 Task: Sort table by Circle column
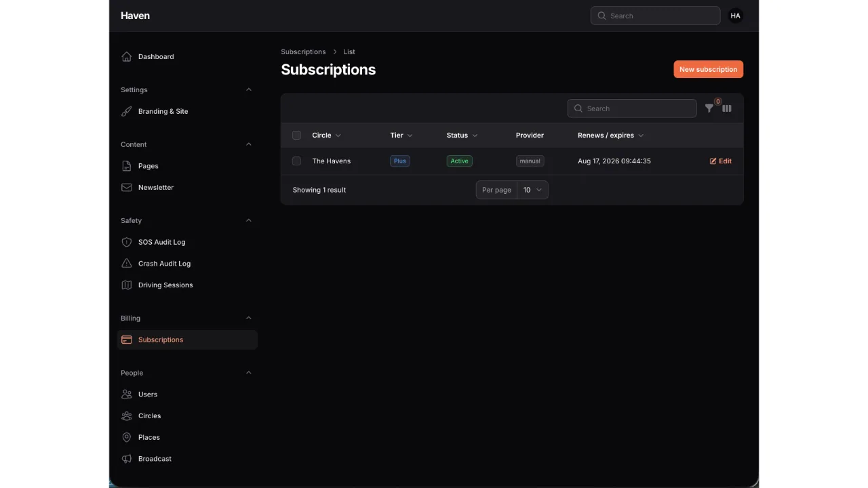pyautogui.click(x=326, y=136)
